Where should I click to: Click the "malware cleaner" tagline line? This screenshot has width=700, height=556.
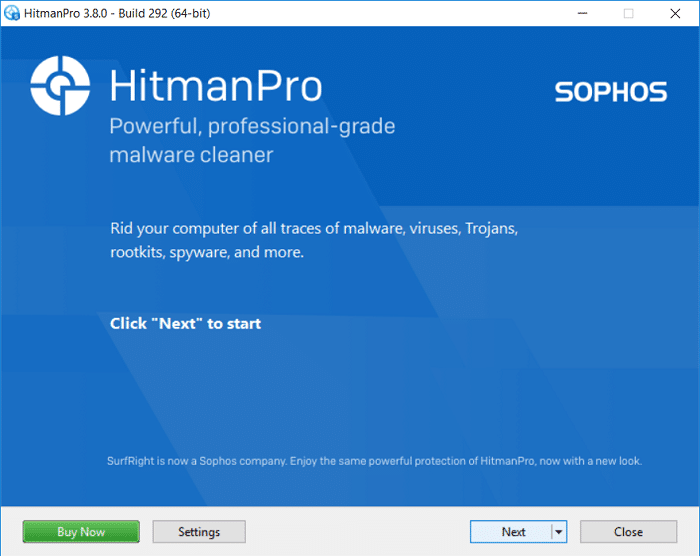[191, 155]
